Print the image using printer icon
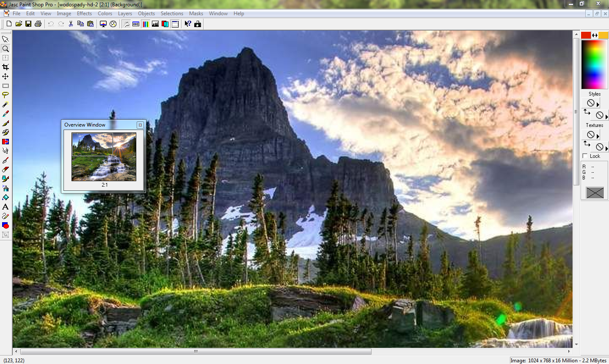This screenshot has height=364, width=609. tap(38, 24)
